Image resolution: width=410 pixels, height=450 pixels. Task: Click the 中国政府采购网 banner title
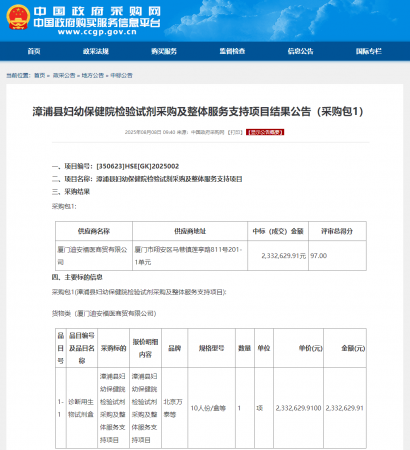click(x=97, y=11)
